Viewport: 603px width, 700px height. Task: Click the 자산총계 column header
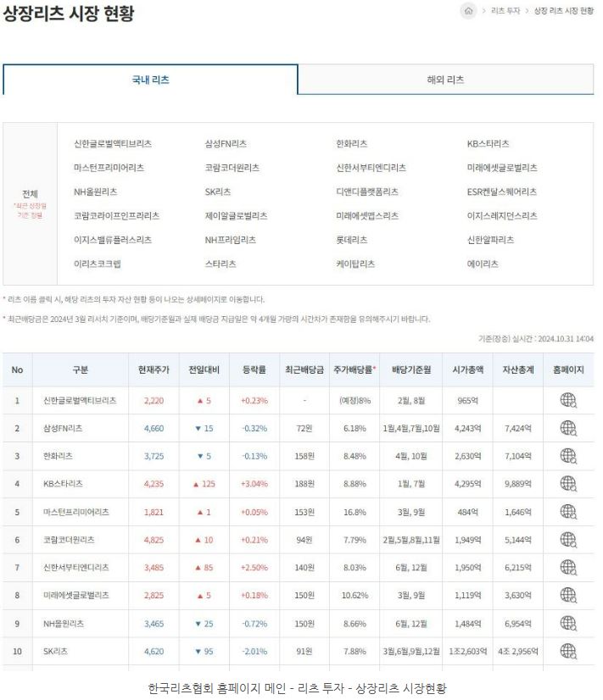click(518, 369)
